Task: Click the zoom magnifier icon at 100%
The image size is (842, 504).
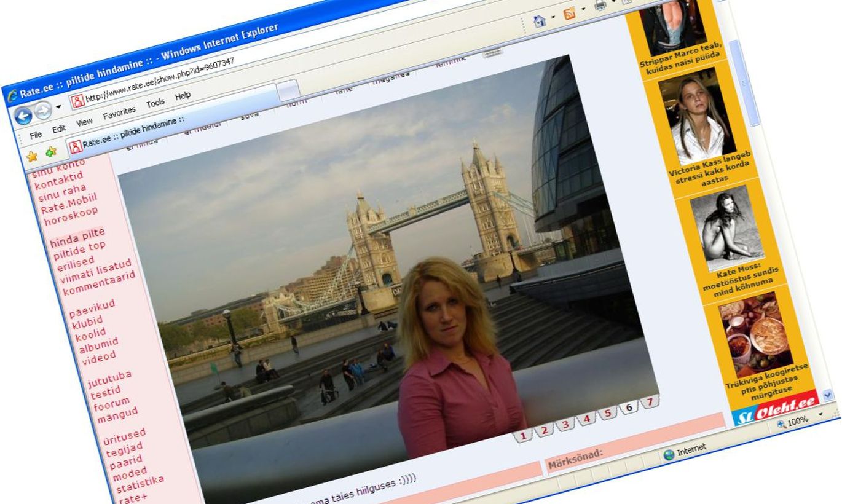Action: click(781, 424)
